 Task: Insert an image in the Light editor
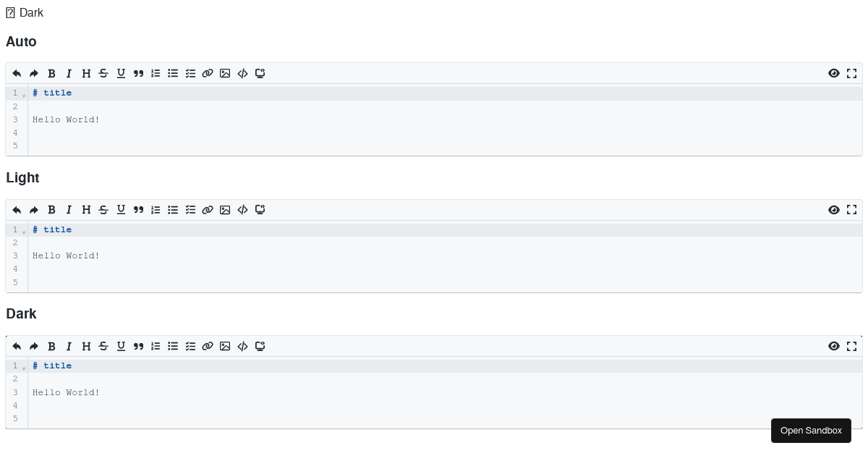pyautogui.click(x=225, y=210)
